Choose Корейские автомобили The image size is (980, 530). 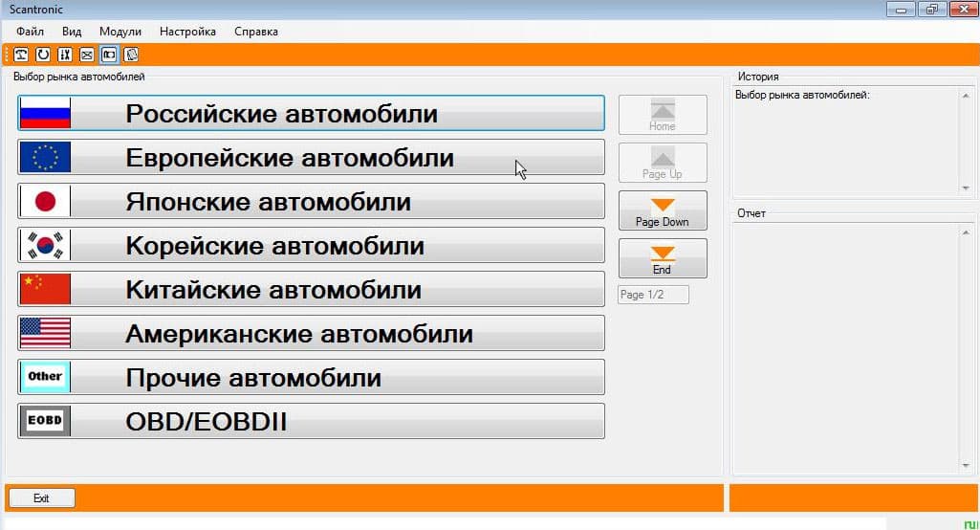tap(312, 245)
